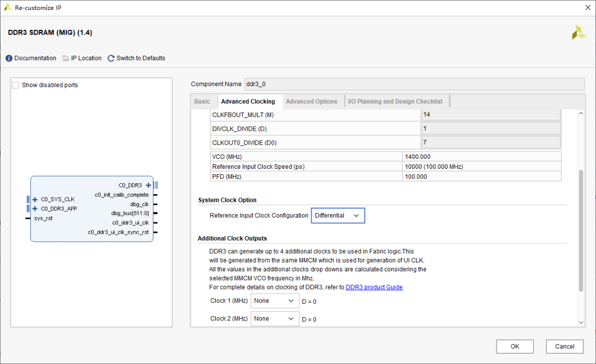Viewport: 596px width, 364px height.
Task: Open the DDR3 product Guide link
Action: click(x=374, y=287)
